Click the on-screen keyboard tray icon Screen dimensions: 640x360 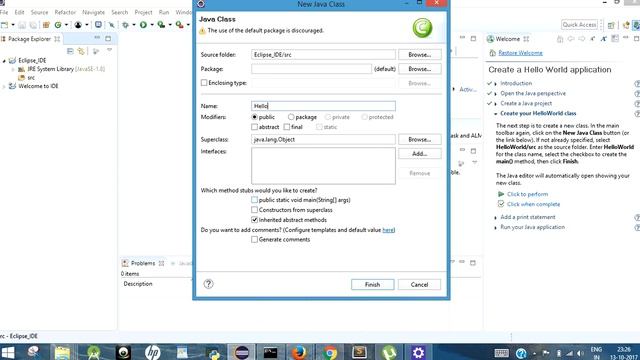[x=501, y=353]
